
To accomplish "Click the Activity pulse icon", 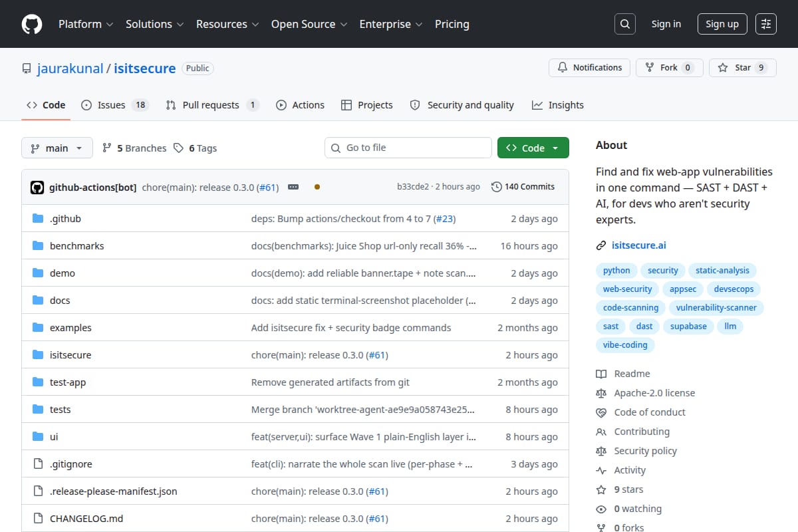I will tap(601, 470).
